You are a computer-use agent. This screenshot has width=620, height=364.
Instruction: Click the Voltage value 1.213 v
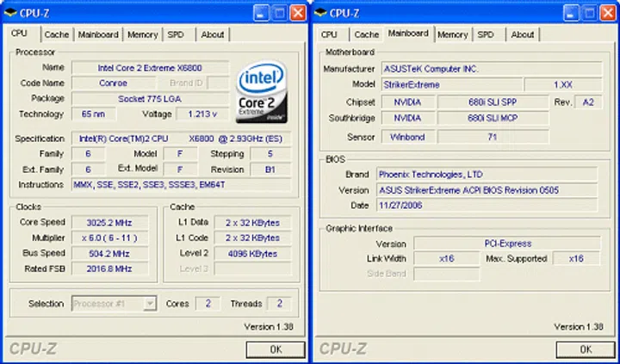202,114
